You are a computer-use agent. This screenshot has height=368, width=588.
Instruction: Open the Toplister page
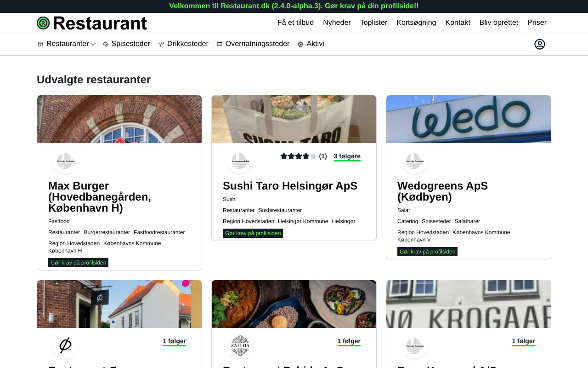coord(373,23)
